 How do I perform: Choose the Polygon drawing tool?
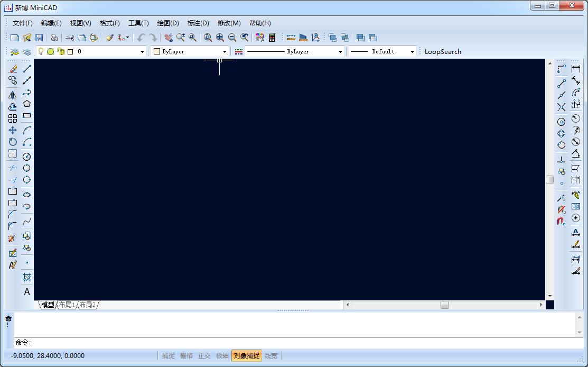point(27,104)
